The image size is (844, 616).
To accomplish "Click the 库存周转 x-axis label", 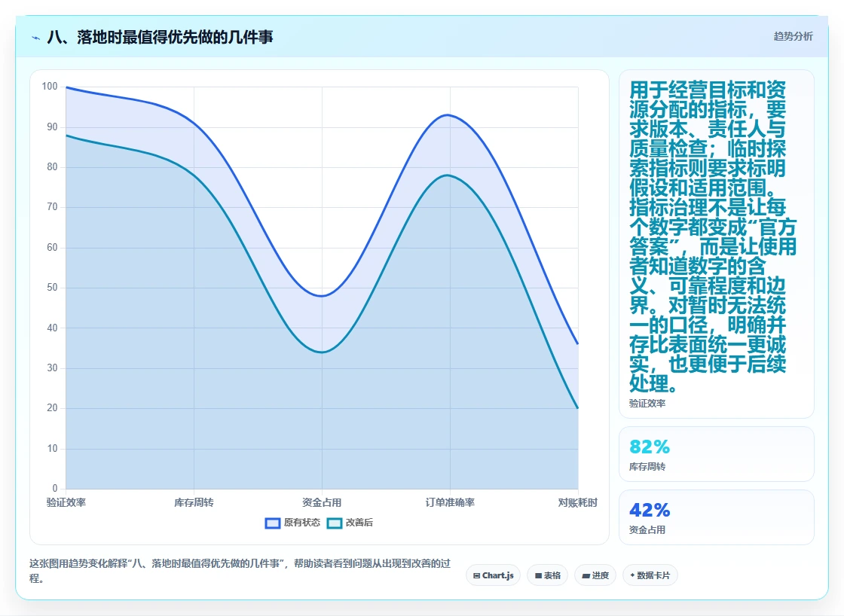I will (194, 502).
